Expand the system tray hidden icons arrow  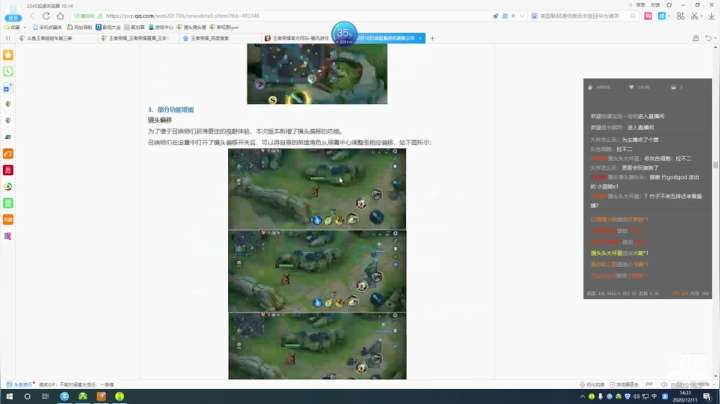[582, 396]
